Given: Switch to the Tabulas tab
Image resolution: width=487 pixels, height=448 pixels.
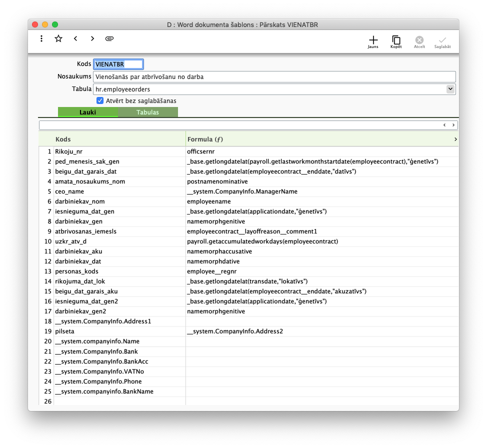Looking at the screenshot, I should [148, 112].
